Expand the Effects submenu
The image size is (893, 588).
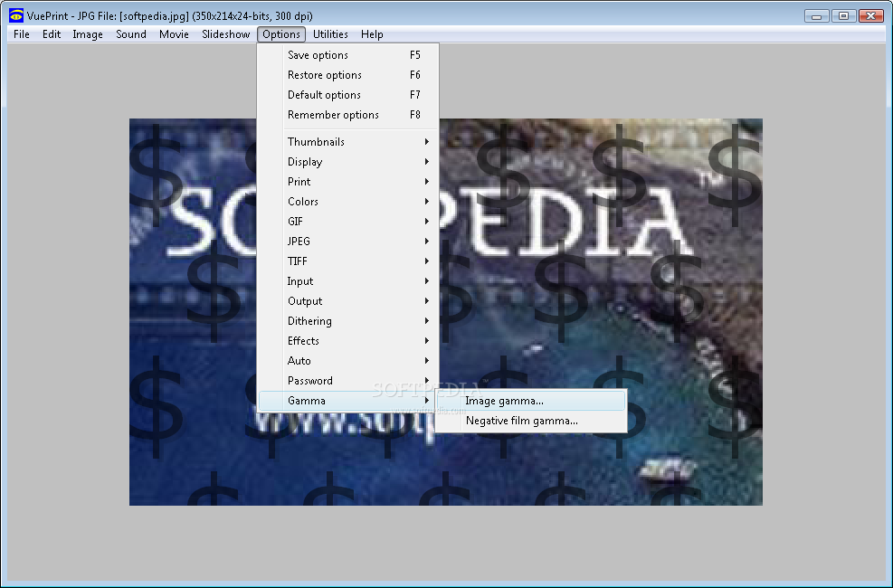click(348, 341)
